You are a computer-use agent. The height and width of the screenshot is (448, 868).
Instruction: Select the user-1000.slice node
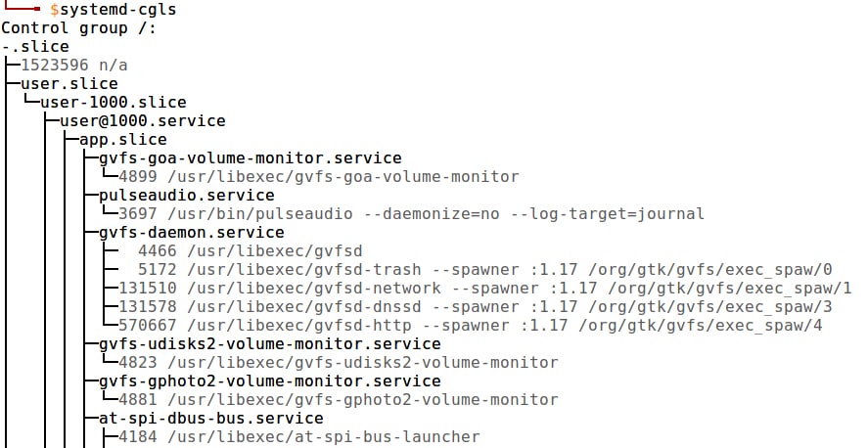pos(114,102)
